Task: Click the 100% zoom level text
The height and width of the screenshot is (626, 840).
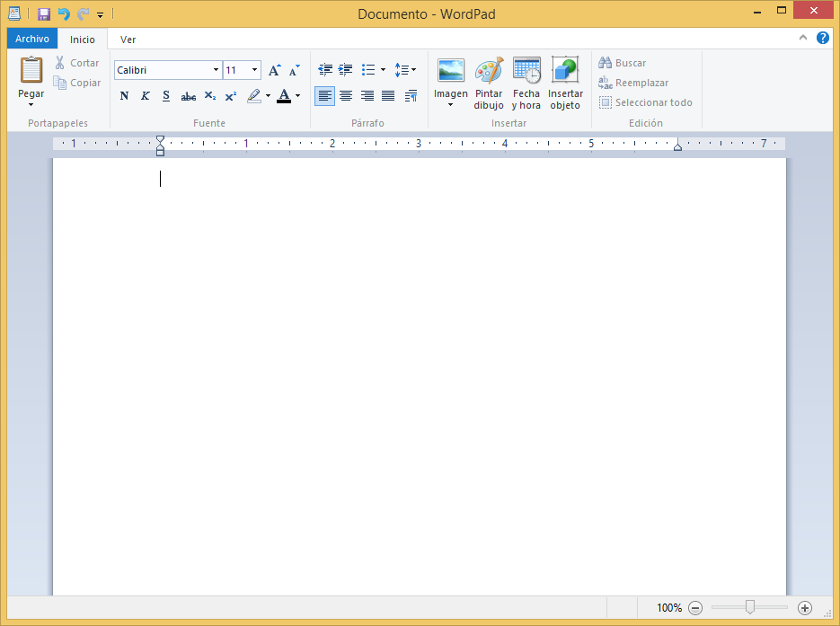Action: point(669,608)
